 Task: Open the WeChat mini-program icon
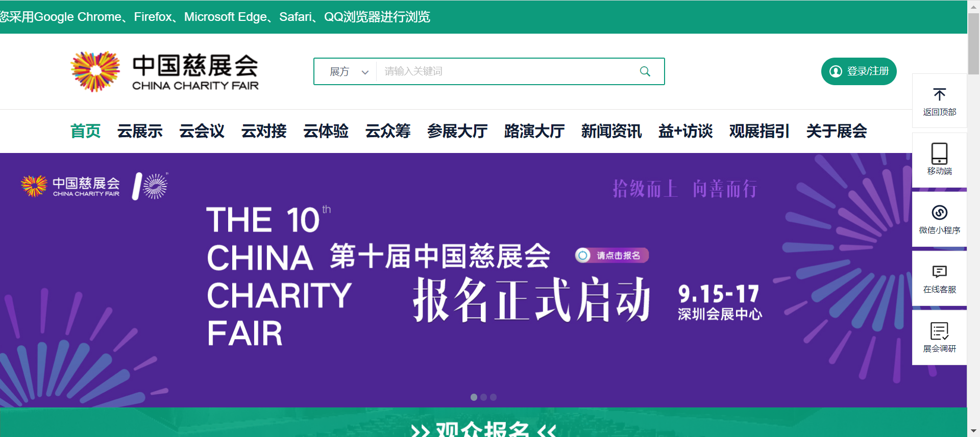click(939, 213)
